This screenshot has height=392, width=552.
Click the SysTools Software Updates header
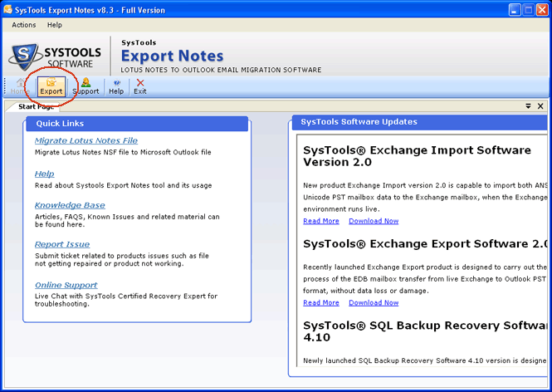(419, 122)
